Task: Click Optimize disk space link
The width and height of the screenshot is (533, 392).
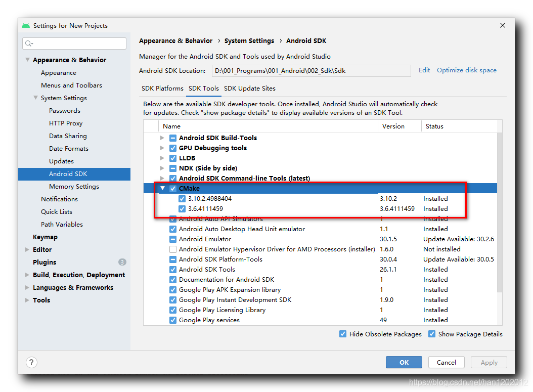Action: click(466, 70)
